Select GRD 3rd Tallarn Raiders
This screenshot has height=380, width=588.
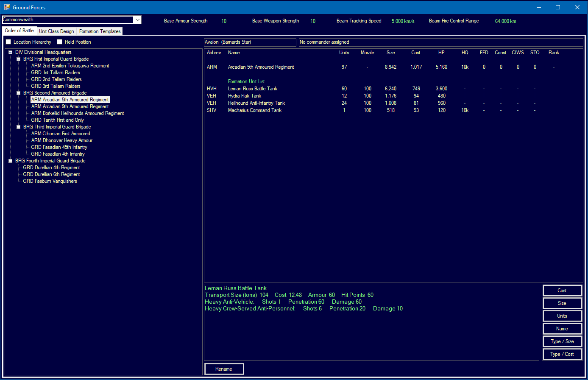pyautogui.click(x=56, y=86)
